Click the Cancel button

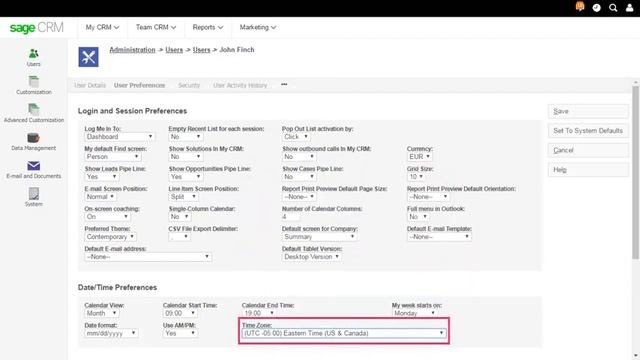588,150
